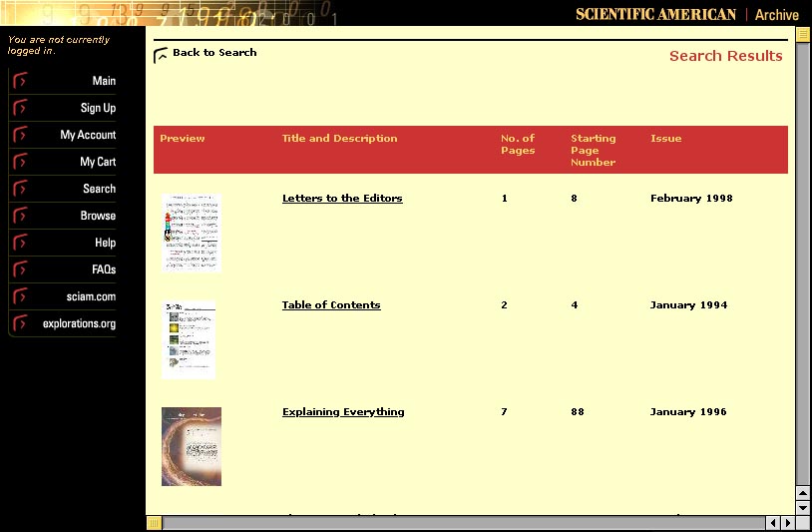This screenshot has width=812, height=532.
Task: Click the Search Results heading
Action: (x=726, y=56)
